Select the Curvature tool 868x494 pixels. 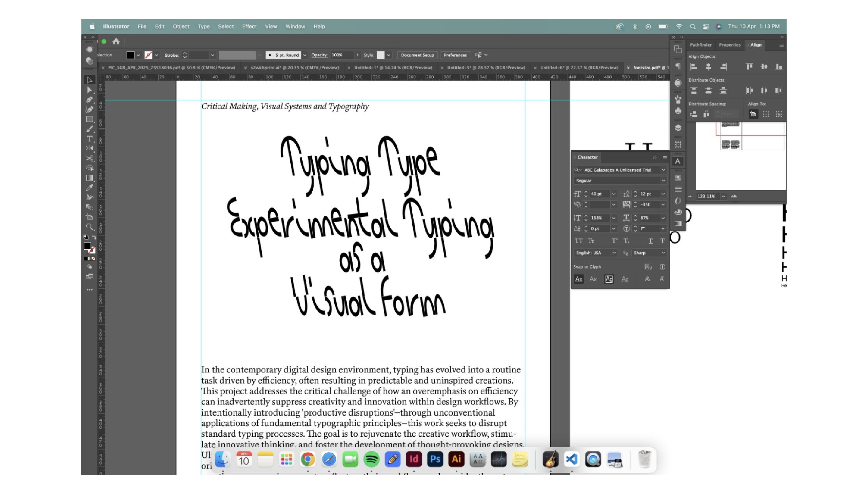click(x=90, y=109)
